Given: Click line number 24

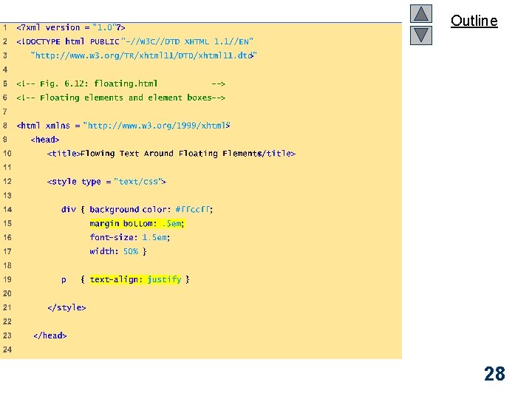Looking at the screenshot, I should tap(7, 349).
